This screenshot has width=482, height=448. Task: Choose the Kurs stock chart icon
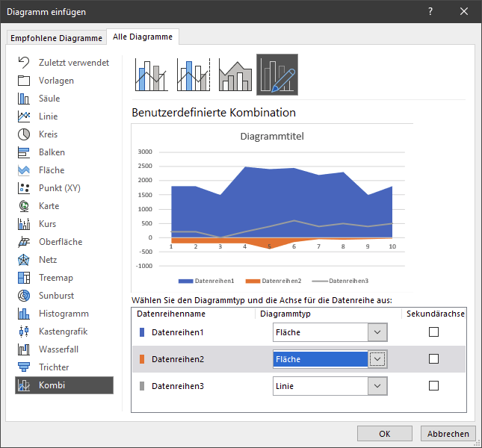(x=24, y=224)
